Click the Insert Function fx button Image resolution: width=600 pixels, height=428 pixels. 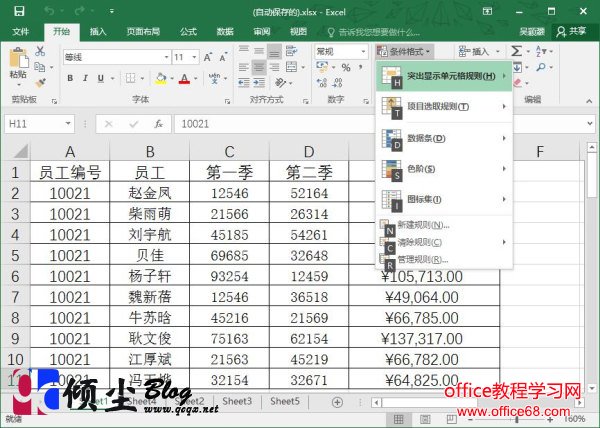pyautogui.click(x=158, y=124)
